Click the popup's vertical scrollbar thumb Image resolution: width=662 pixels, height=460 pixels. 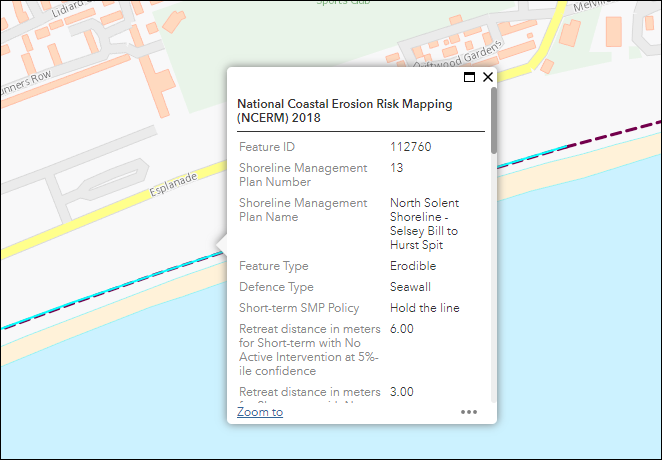493,121
